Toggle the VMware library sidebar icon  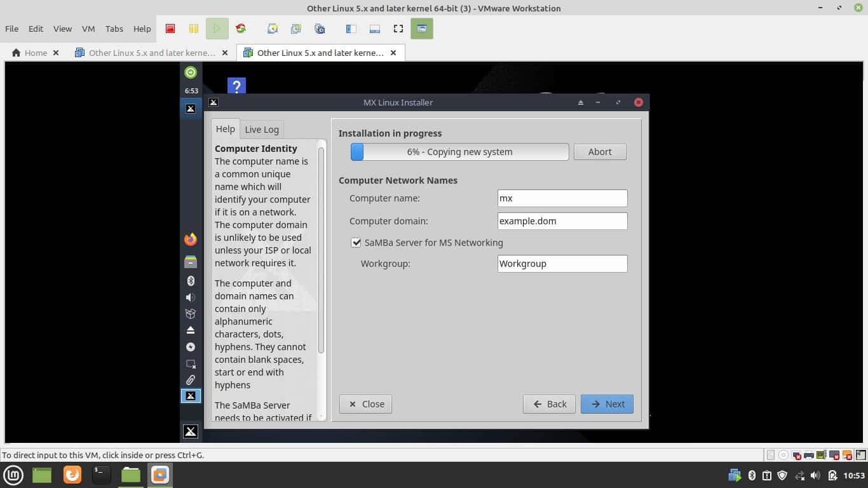click(351, 29)
